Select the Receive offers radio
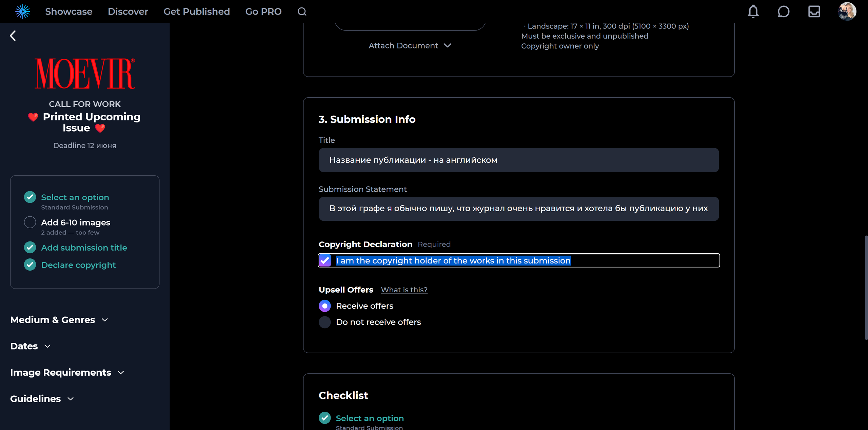 325,306
